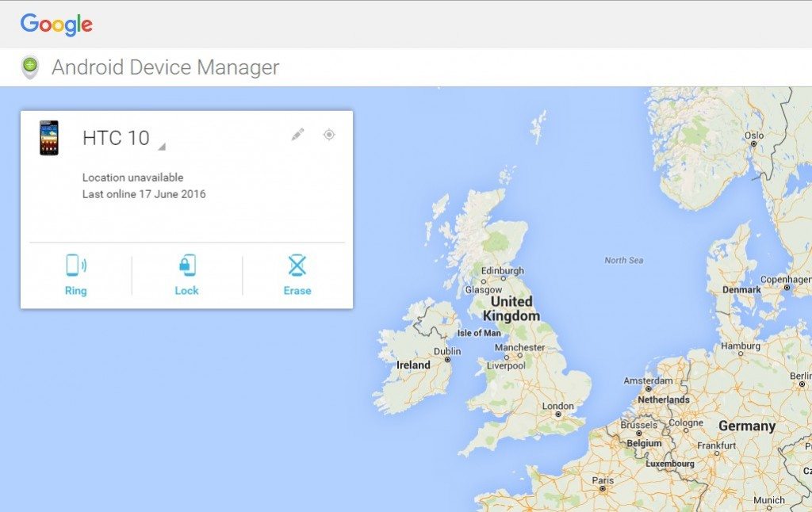Click the Brussels label on map
The image size is (812, 512).
coord(639,425)
